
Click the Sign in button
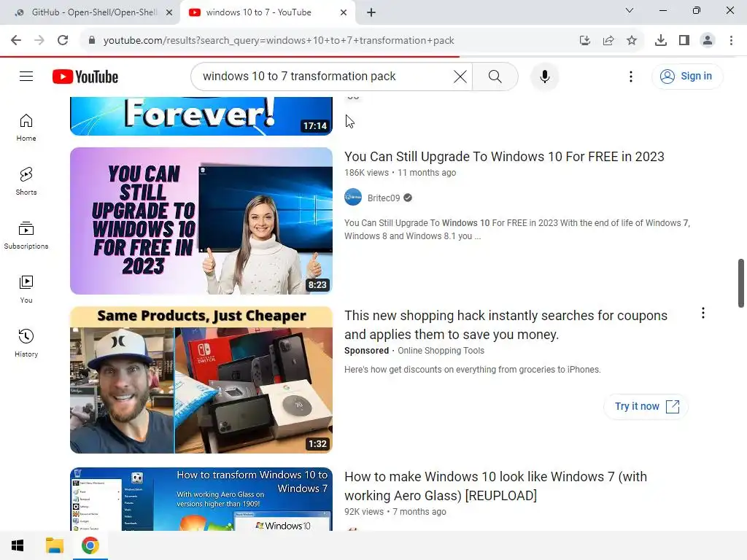[686, 76]
